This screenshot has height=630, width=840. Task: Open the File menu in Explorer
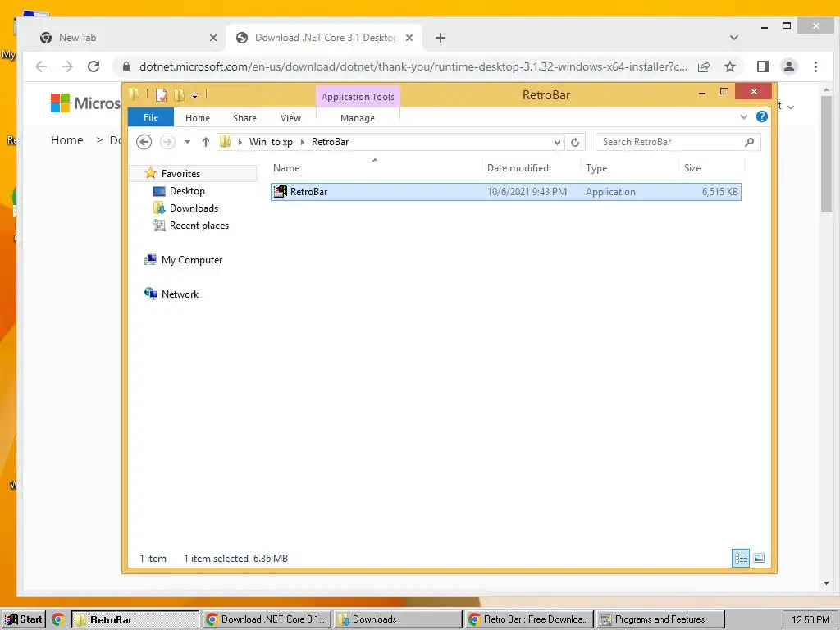pyautogui.click(x=151, y=117)
